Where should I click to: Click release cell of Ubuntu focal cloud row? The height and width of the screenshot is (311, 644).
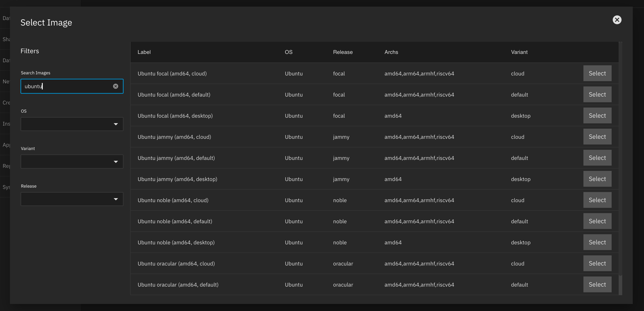(x=339, y=74)
